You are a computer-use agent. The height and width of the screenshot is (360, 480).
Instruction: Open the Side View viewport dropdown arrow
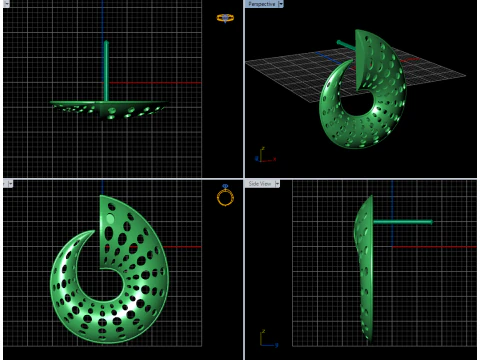277,184
